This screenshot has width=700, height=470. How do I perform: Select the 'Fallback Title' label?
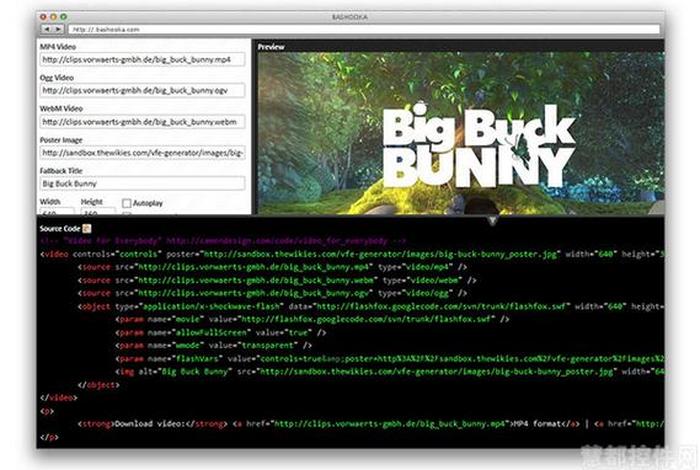click(61, 171)
